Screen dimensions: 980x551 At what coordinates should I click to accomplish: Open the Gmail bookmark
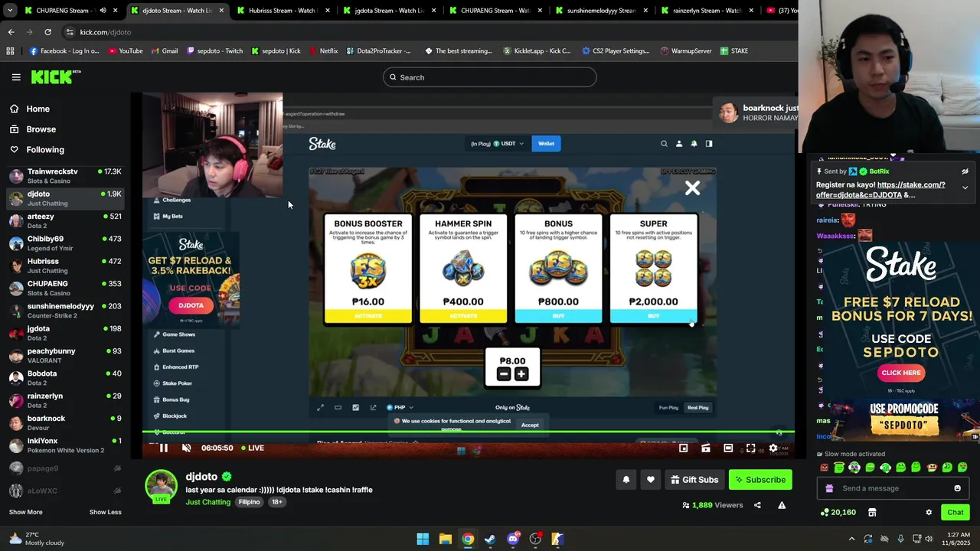165,51
